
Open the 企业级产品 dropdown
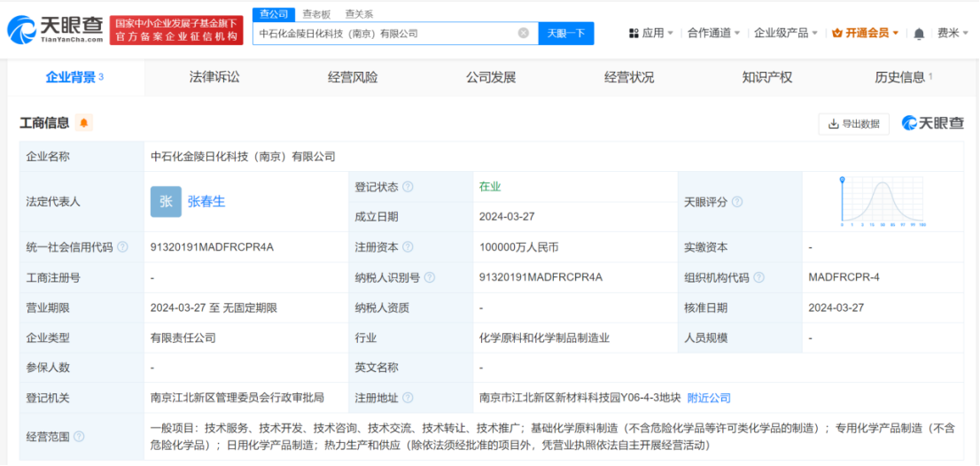[786, 33]
